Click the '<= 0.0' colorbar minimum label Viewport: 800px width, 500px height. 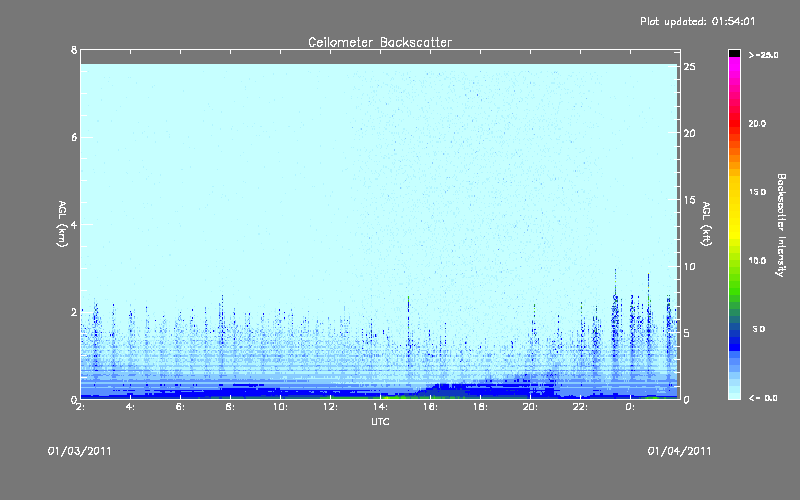click(x=763, y=398)
